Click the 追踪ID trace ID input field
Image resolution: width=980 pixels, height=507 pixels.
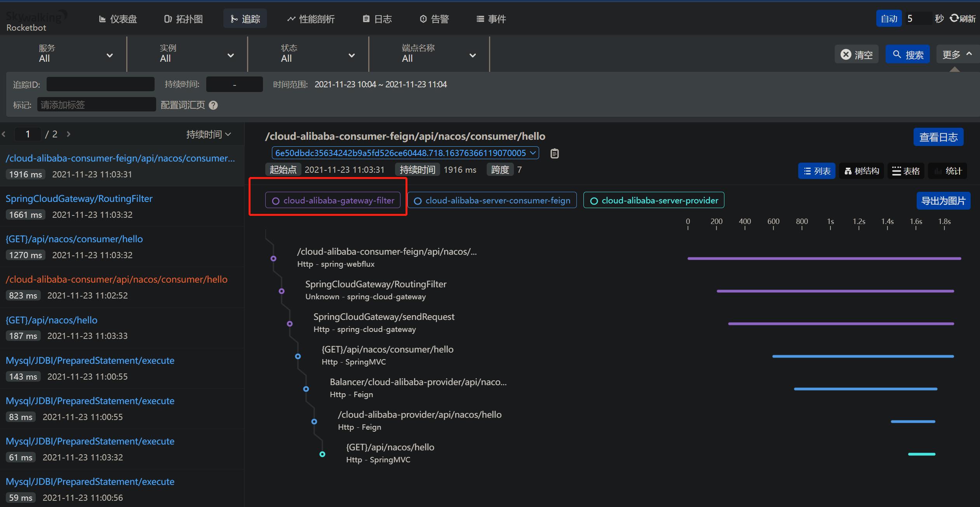(x=100, y=84)
